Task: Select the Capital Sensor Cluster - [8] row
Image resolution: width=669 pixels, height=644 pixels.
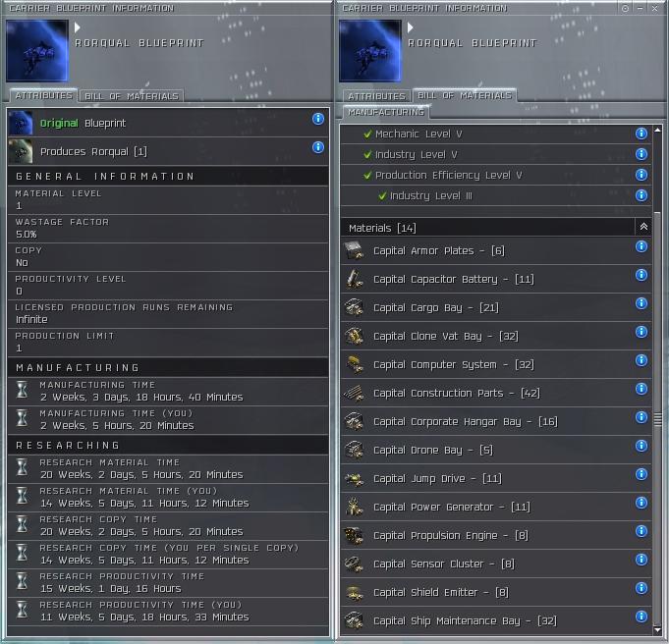Action: [496, 563]
